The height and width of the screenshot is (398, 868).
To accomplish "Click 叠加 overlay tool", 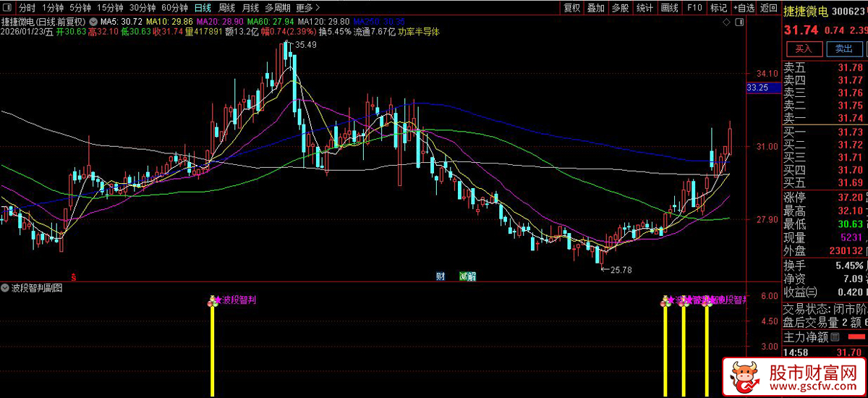I will pos(595,8).
